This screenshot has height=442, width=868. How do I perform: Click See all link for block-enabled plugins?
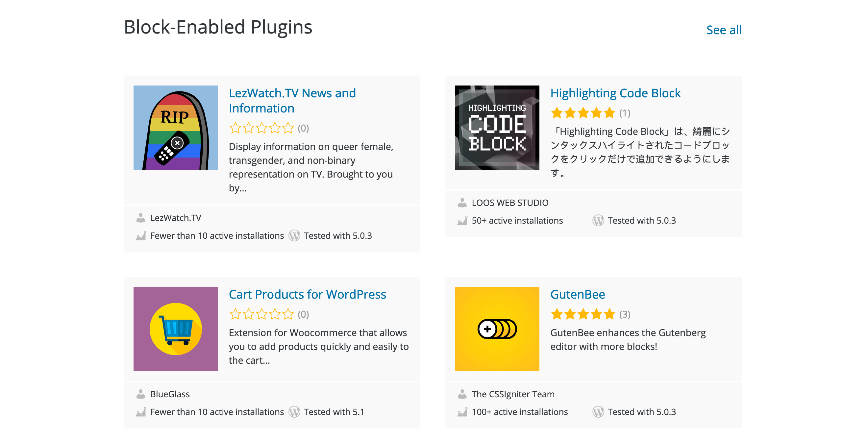[x=724, y=30]
